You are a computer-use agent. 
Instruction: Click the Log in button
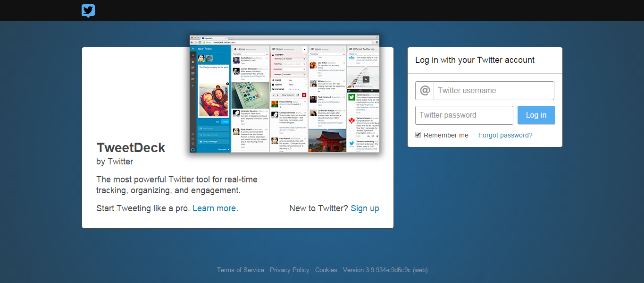(x=536, y=115)
